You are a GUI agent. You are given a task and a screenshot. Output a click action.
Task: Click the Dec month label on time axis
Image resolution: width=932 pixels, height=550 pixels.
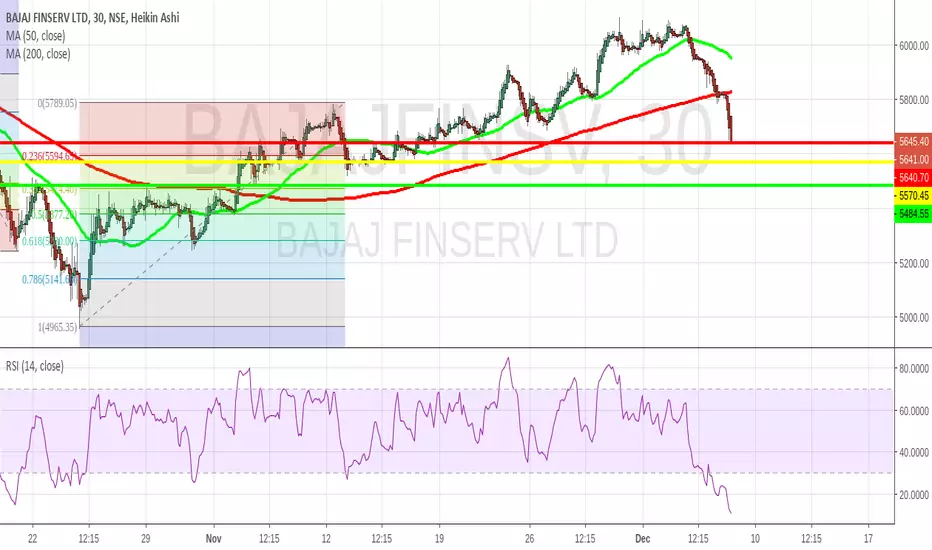tap(643, 539)
